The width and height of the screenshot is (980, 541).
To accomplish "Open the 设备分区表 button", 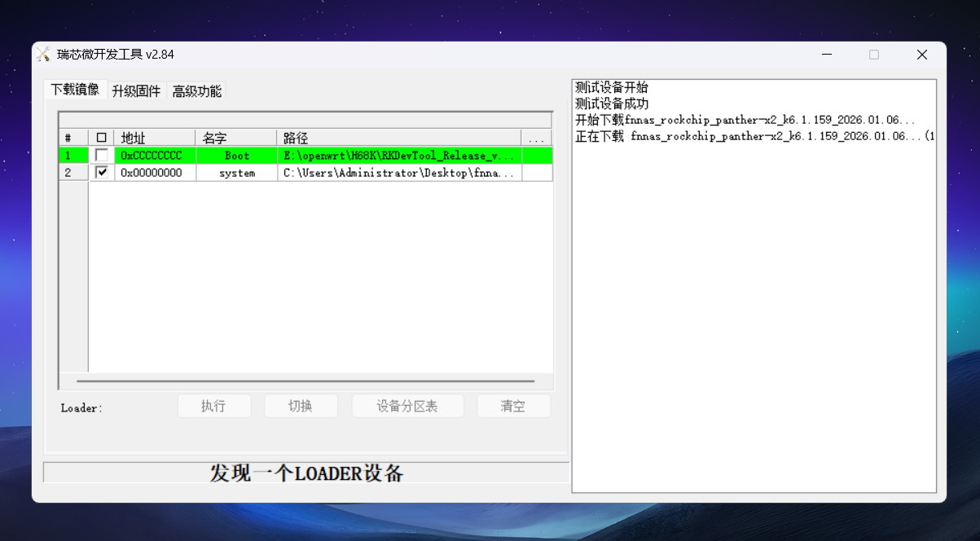I will [x=407, y=406].
